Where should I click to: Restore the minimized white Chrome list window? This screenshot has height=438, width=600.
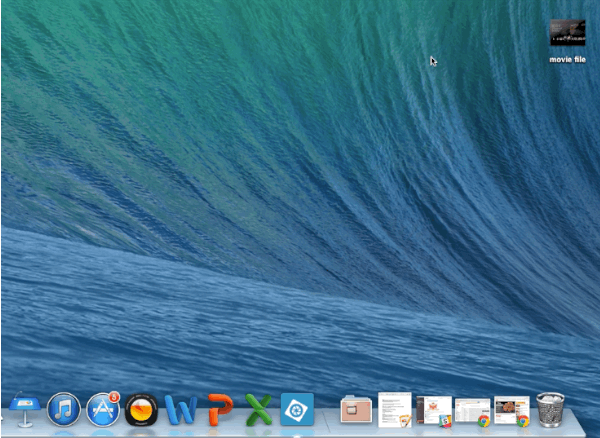(473, 412)
